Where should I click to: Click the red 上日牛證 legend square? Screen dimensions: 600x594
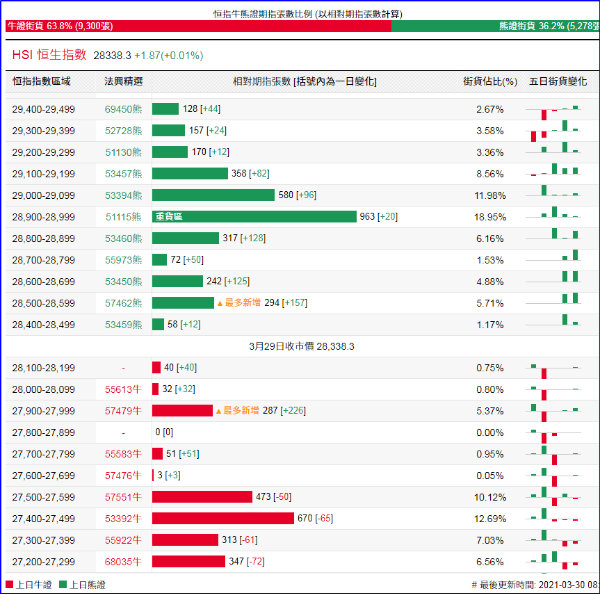[10, 584]
